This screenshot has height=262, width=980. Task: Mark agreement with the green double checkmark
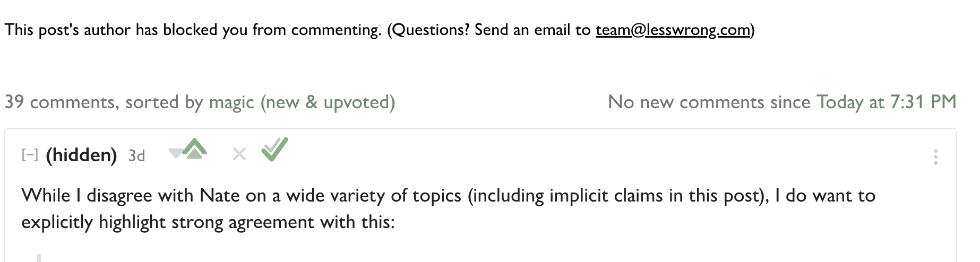pos(274,149)
